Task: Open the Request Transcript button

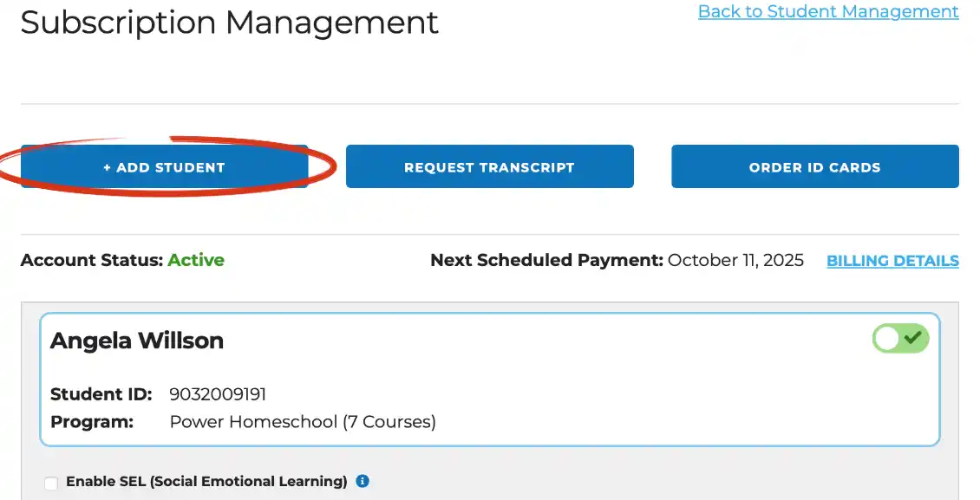Action: click(x=489, y=166)
